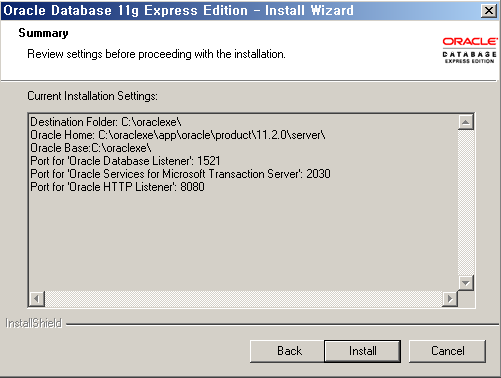Select the 'Oracle Home' path line
The width and height of the screenshot is (501, 378).
coord(178,135)
